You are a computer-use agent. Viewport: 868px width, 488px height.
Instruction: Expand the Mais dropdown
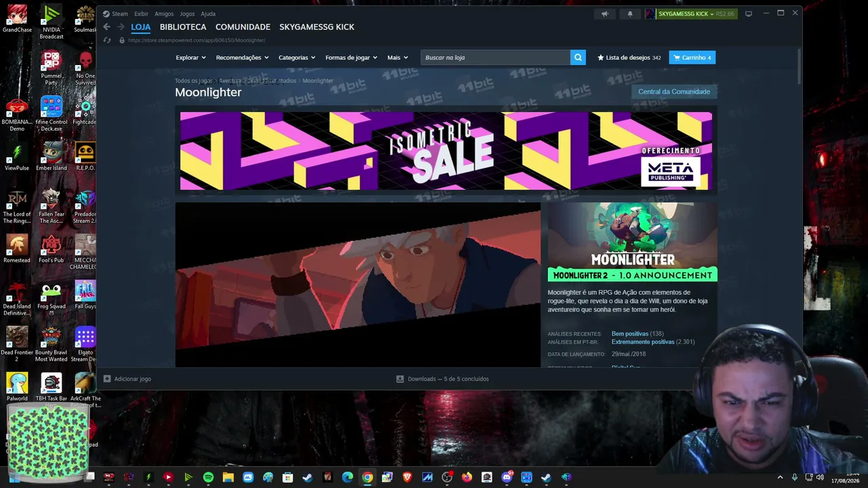tap(397, 58)
